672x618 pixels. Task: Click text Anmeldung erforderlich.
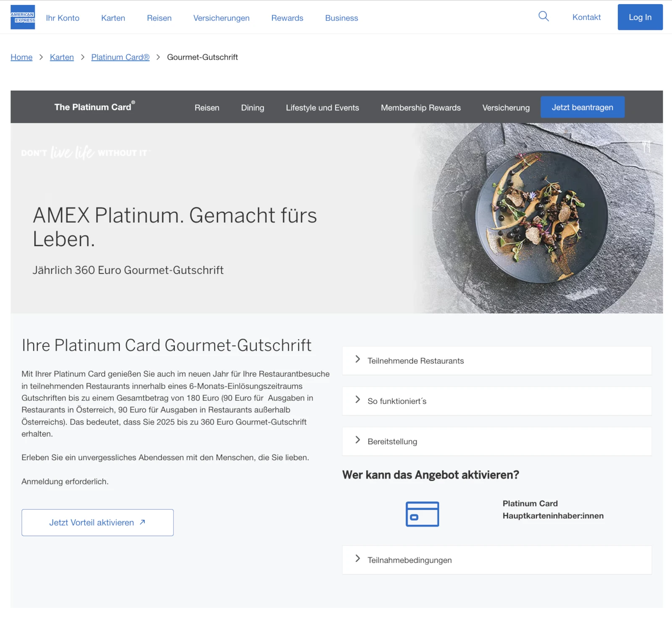(65, 482)
